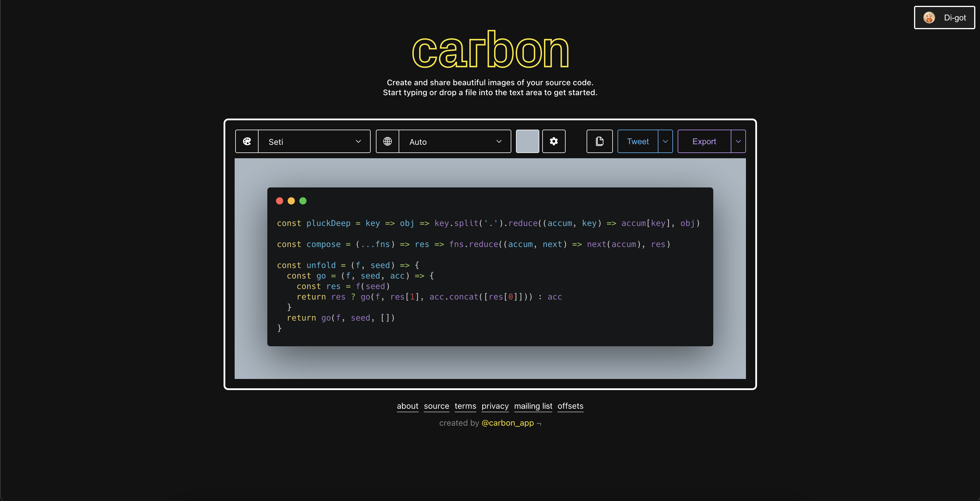Open the mailing list link
980x501 pixels.
pyautogui.click(x=533, y=406)
